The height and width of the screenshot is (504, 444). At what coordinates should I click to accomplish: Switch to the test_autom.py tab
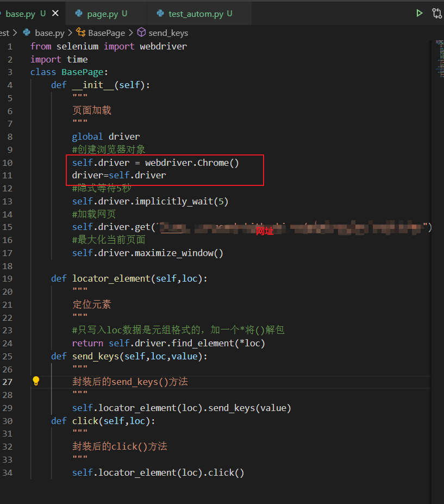(x=199, y=14)
